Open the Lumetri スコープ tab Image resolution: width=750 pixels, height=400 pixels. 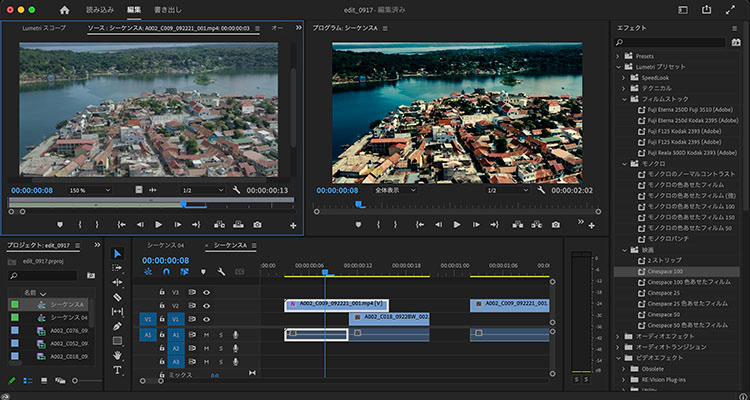coord(44,28)
